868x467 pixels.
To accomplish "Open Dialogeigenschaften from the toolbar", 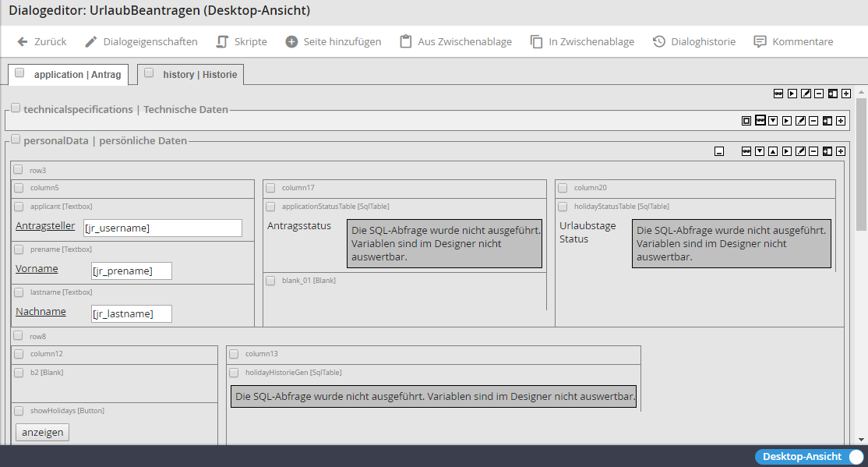I will (x=141, y=41).
